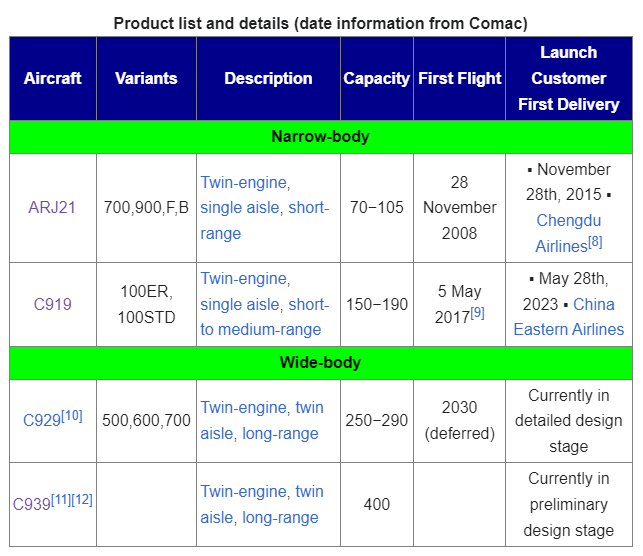Click the '2030 (deferred)' first flight cell

tap(459, 421)
